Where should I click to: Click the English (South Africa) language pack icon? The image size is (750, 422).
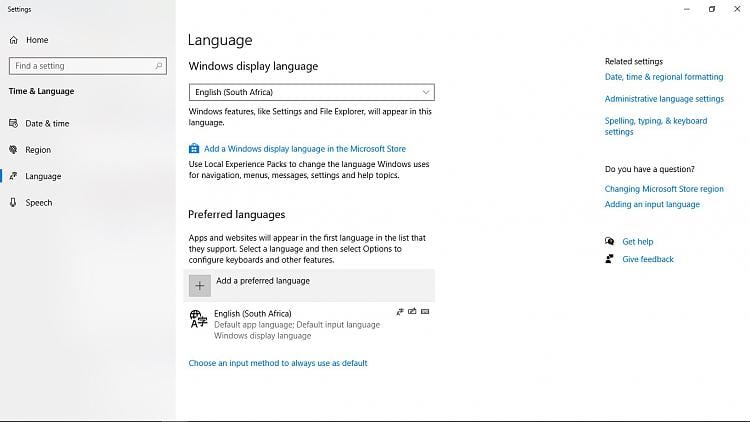click(198, 319)
